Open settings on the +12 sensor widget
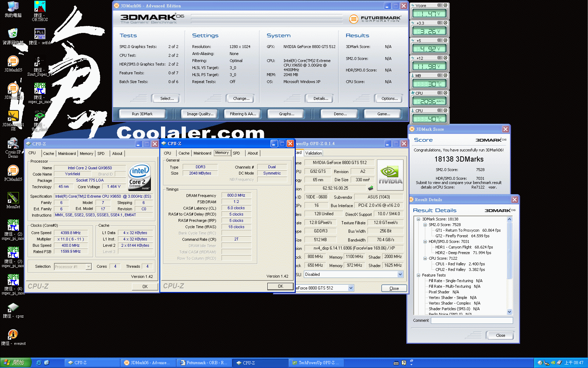 (x=440, y=58)
